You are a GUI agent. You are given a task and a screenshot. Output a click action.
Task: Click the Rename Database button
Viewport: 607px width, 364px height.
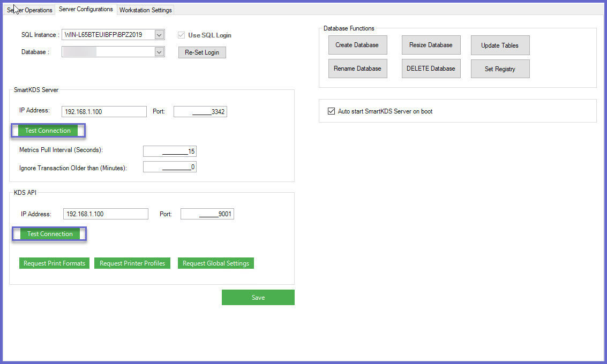[x=357, y=69]
